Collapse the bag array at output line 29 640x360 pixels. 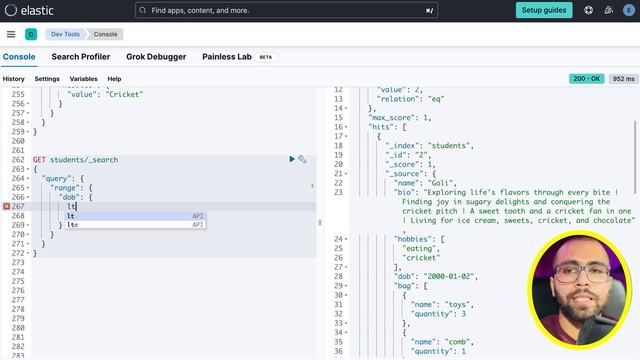(346, 286)
